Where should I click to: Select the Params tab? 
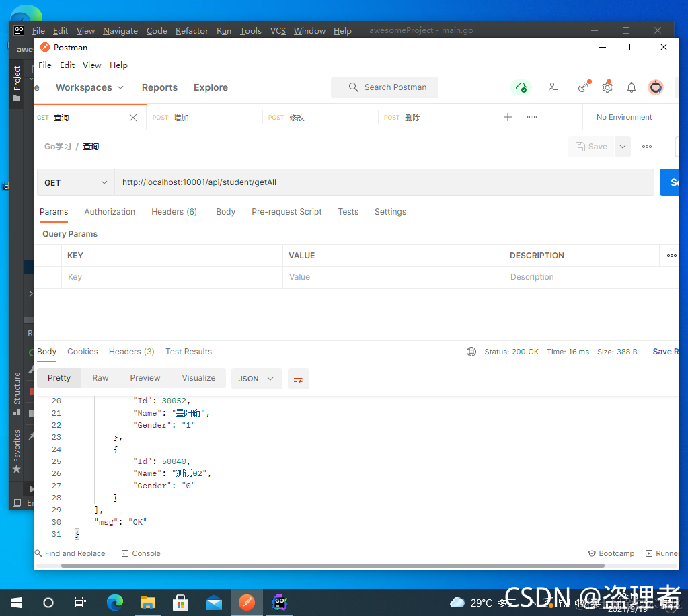(54, 212)
